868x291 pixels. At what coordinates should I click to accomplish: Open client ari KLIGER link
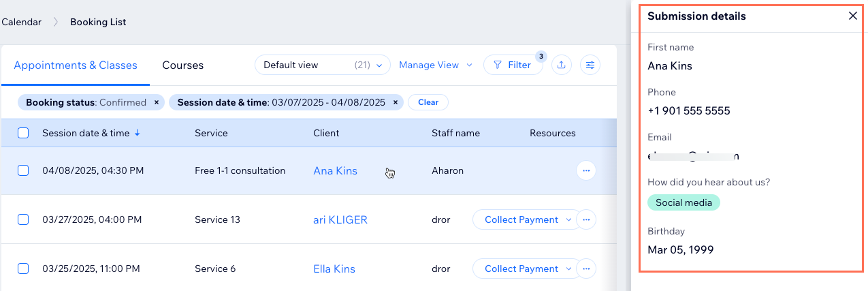click(x=340, y=219)
